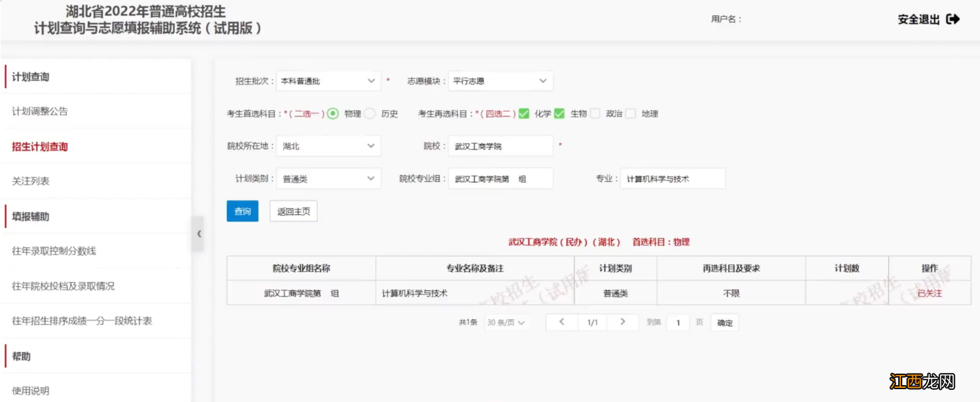980x402 pixels.
Task: Click the 查询 search button
Action: coord(242,211)
